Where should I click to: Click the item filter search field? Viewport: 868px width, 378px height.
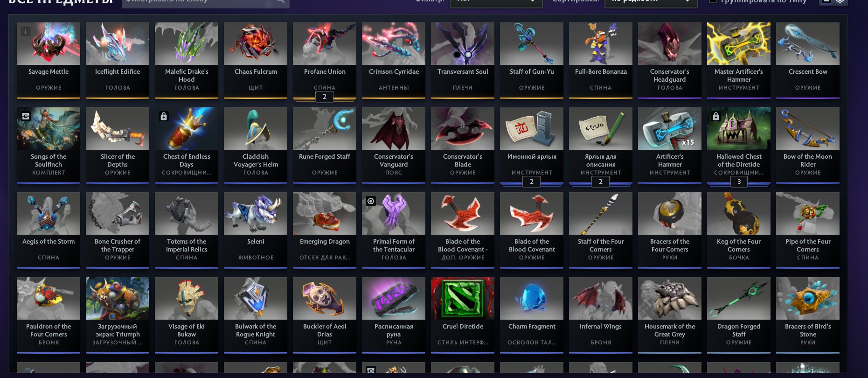[205, 2]
